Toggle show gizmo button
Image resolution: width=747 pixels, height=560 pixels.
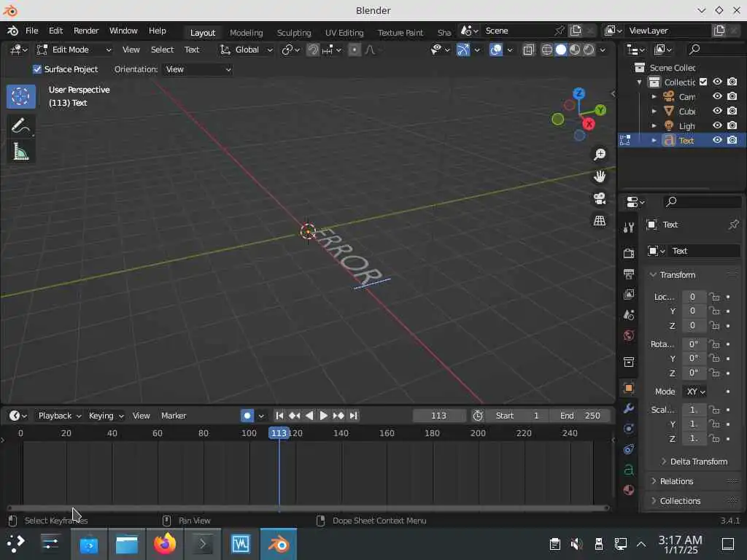[x=463, y=50]
